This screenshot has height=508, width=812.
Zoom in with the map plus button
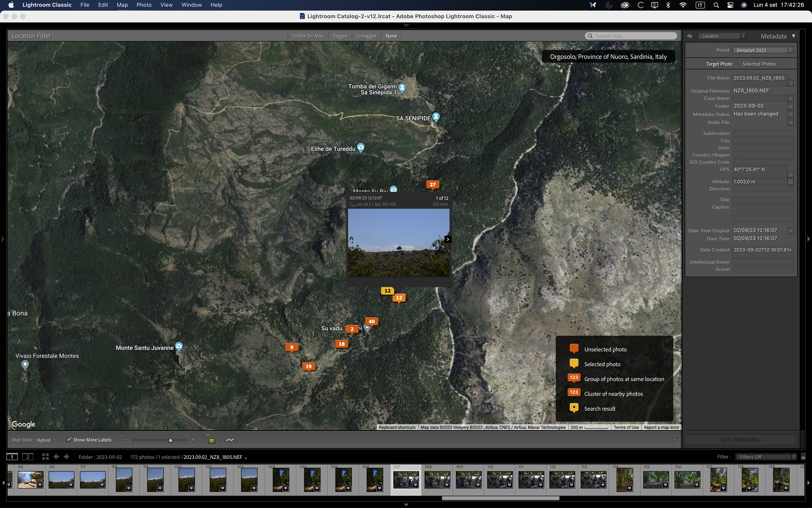point(193,440)
